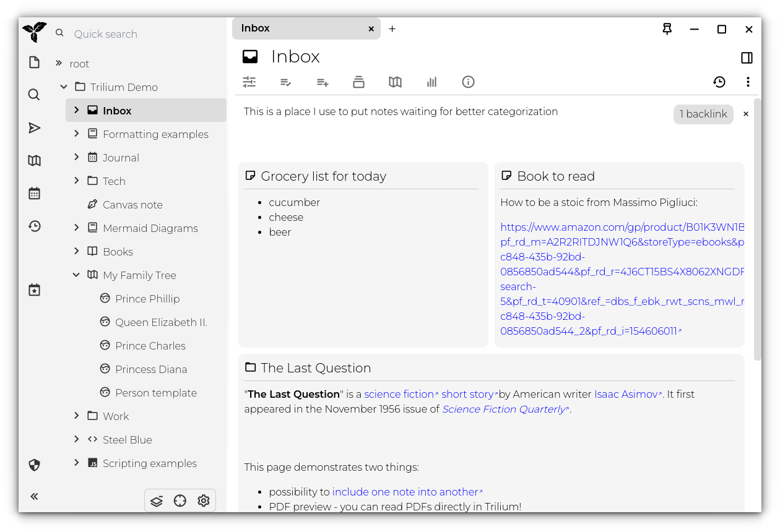Create a new note with page icon
The image size is (780, 532).
[x=34, y=62]
